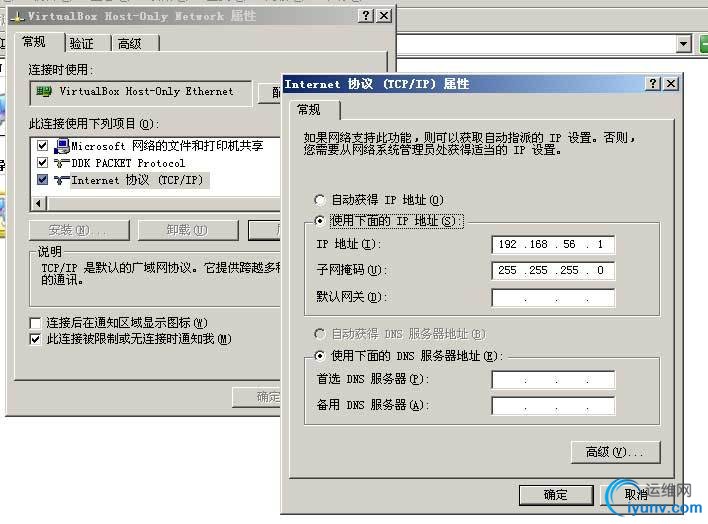Click the empty 默认网关 input field
Screen dimensions: 708x524
pyautogui.click(x=553, y=298)
